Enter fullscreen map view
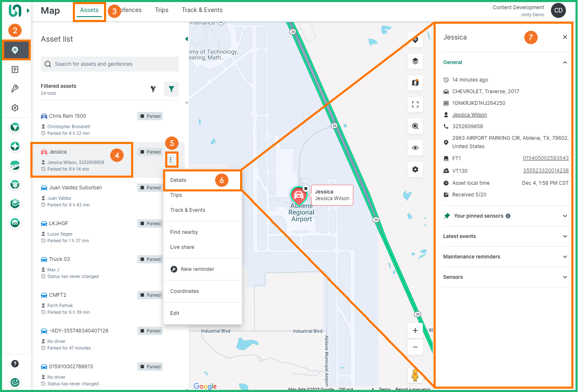 click(415, 104)
